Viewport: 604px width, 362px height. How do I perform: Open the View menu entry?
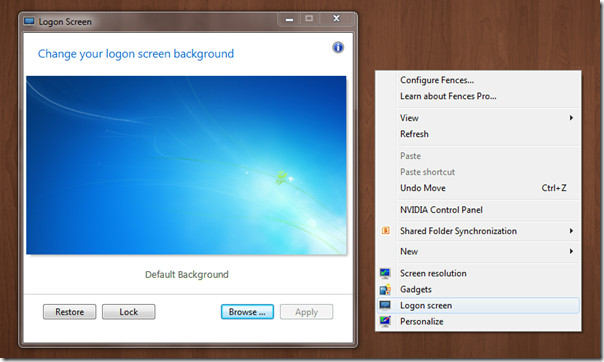478,118
